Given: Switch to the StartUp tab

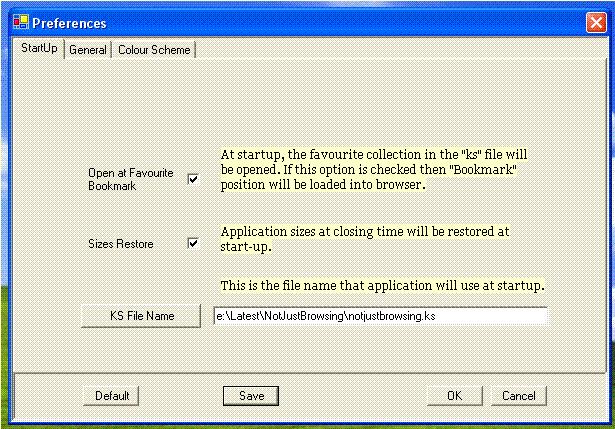Looking at the screenshot, I should click(40, 49).
